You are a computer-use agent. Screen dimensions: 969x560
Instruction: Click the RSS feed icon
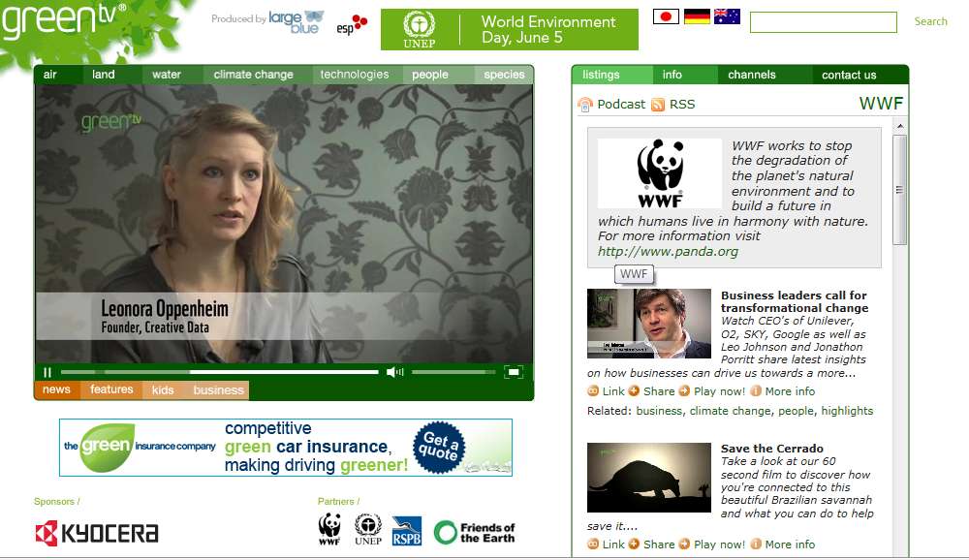[658, 105]
